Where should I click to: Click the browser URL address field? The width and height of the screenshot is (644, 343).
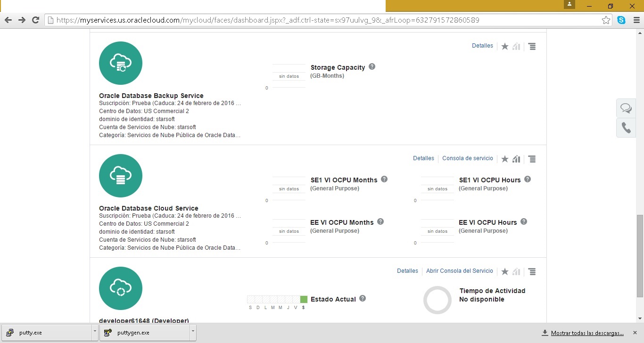tap(325, 20)
